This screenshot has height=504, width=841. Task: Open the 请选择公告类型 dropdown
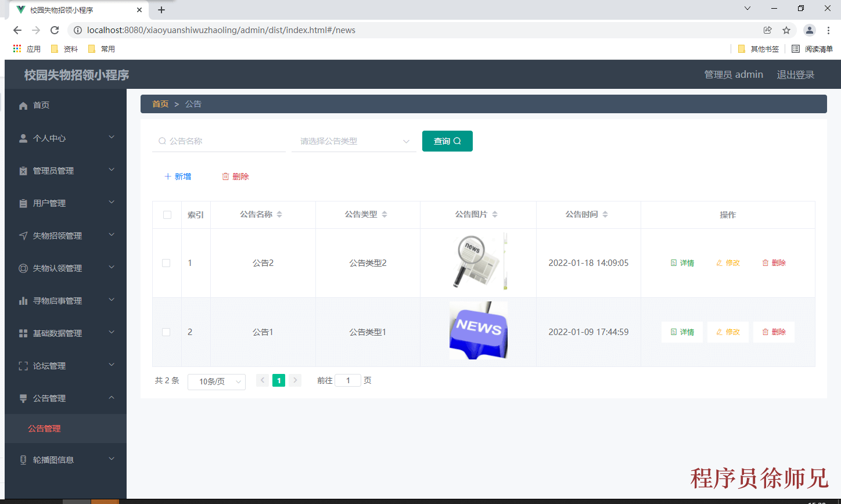[x=353, y=141]
